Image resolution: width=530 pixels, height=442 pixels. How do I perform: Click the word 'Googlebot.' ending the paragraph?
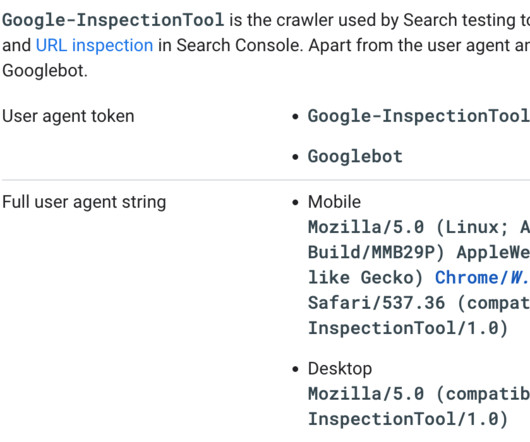pyautogui.click(x=45, y=71)
